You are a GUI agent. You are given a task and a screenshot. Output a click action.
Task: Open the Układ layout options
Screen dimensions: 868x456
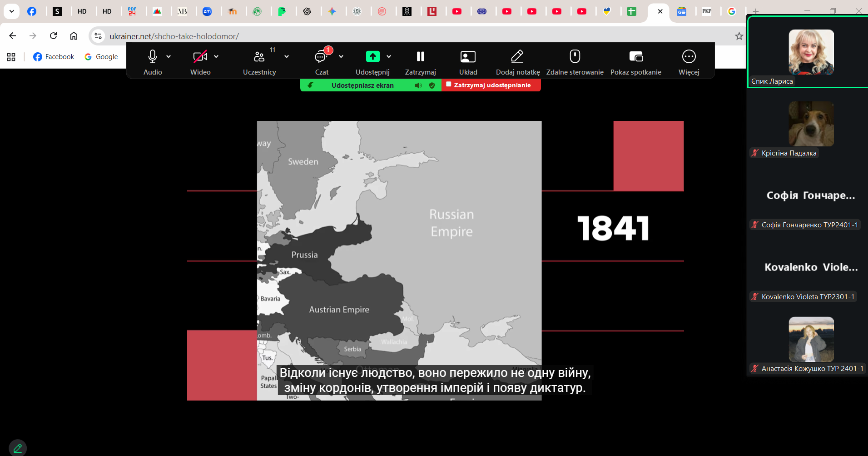point(468,57)
